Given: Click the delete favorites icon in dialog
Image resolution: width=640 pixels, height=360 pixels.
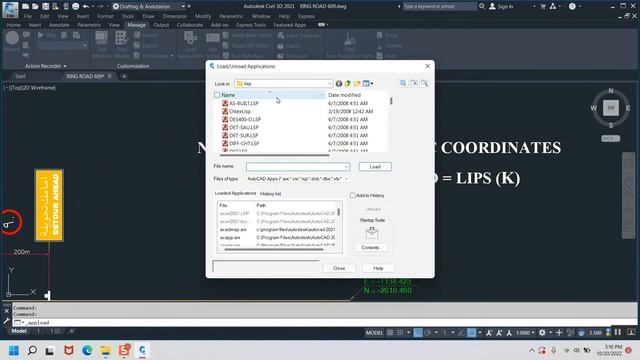Looking at the screenshot, I should tap(414, 83).
